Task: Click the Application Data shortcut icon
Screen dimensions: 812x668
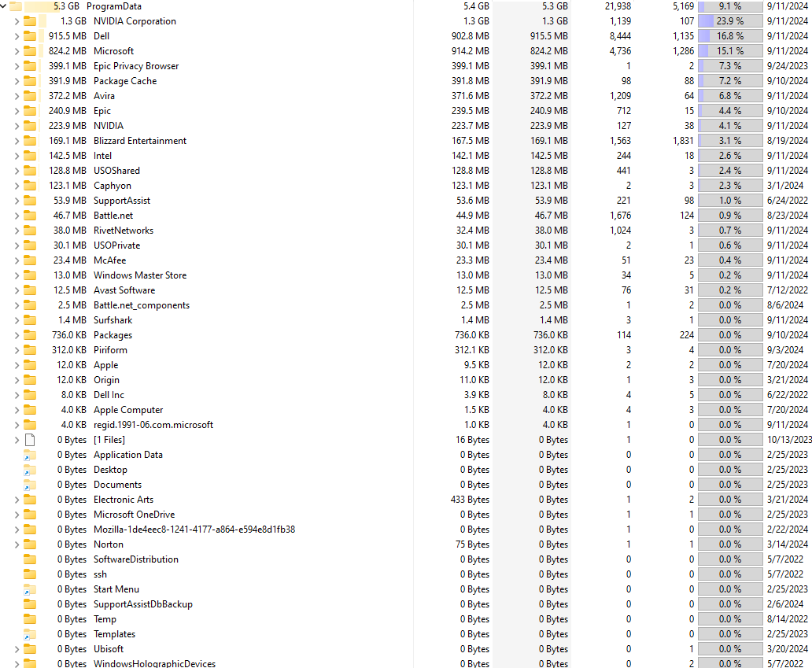Action: tap(30, 456)
